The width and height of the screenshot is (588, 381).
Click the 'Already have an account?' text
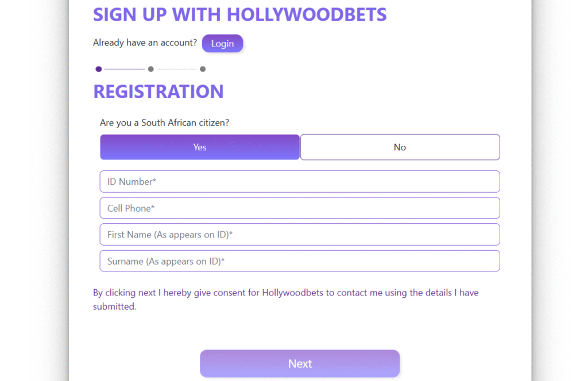coord(145,43)
